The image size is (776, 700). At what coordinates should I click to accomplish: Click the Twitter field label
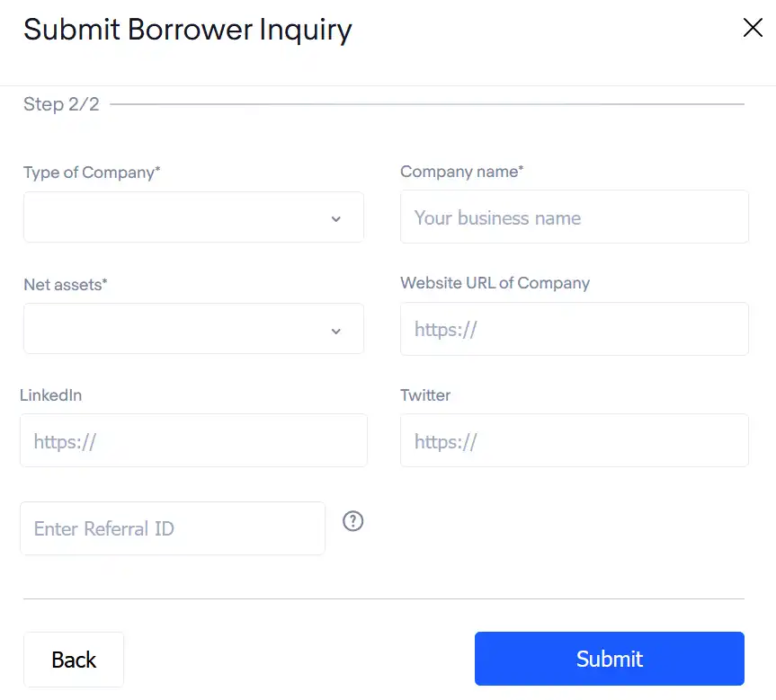click(425, 395)
